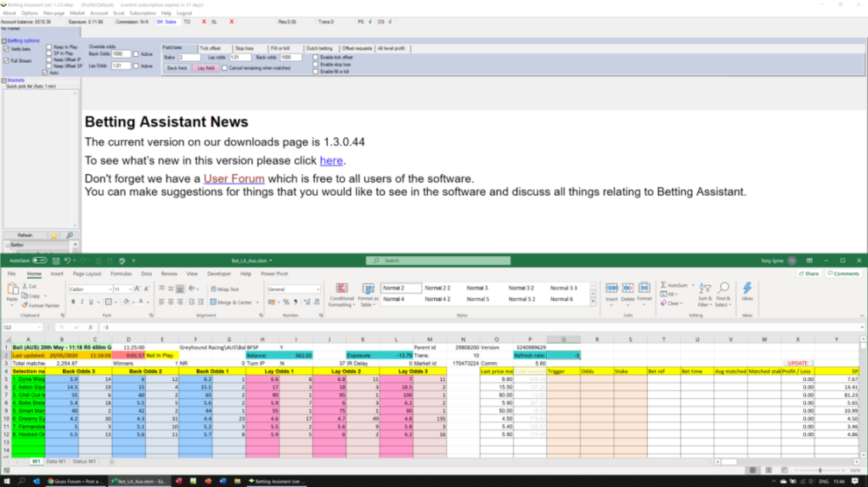Click the Stake input field
Image resolution: width=868 pixels, height=487 pixels.
coord(189,57)
